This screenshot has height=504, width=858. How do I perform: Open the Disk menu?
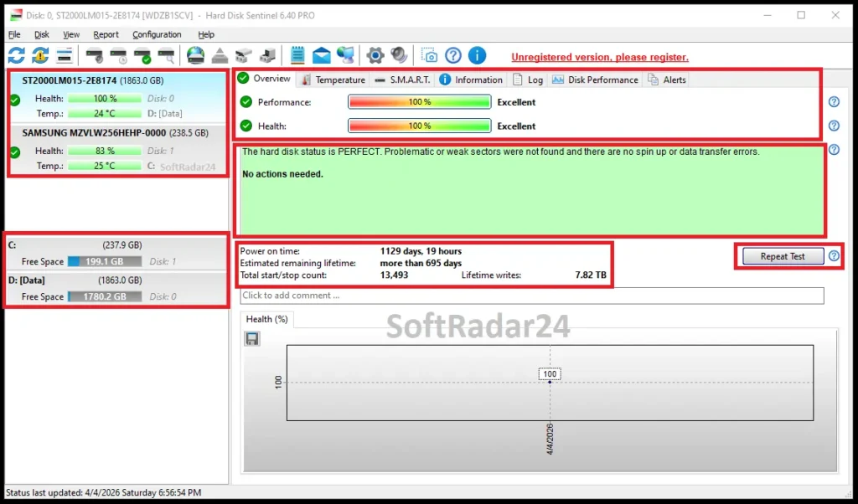point(41,34)
